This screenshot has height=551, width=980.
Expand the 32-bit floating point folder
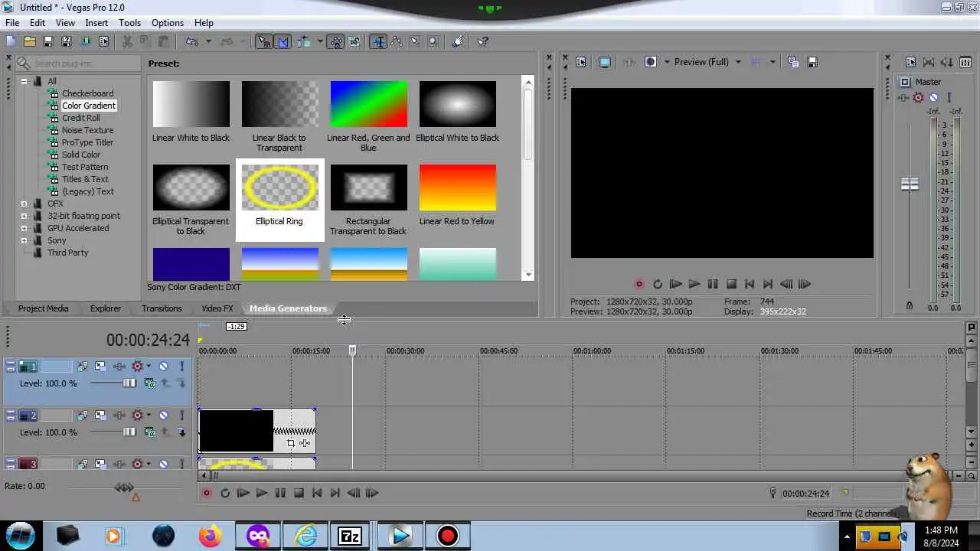coord(24,216)
